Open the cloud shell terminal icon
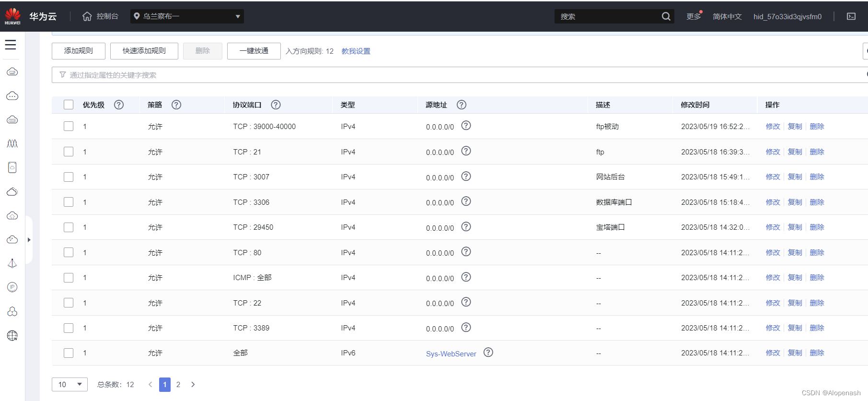 click(851, 16)
